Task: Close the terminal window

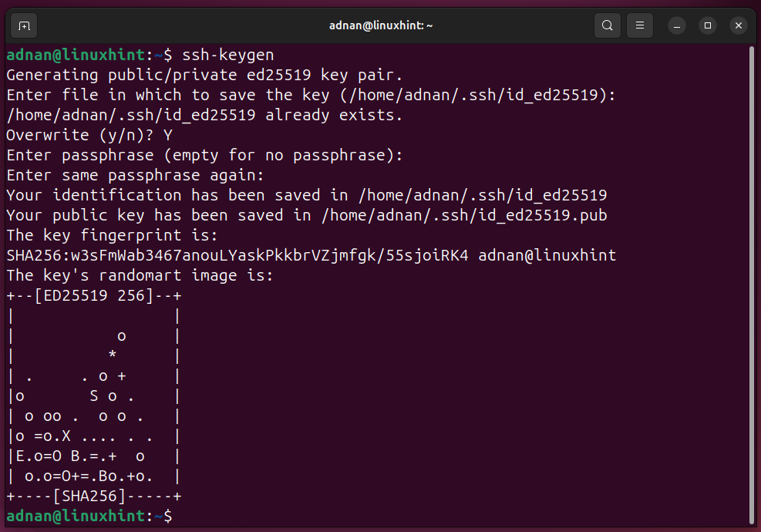Action: (x=738, y=25)
